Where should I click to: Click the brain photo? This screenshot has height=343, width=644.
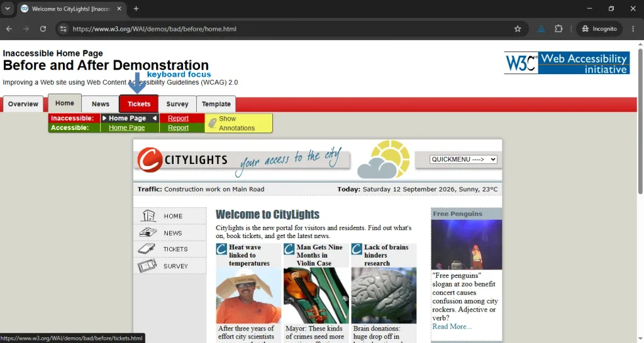click(384, 295)
